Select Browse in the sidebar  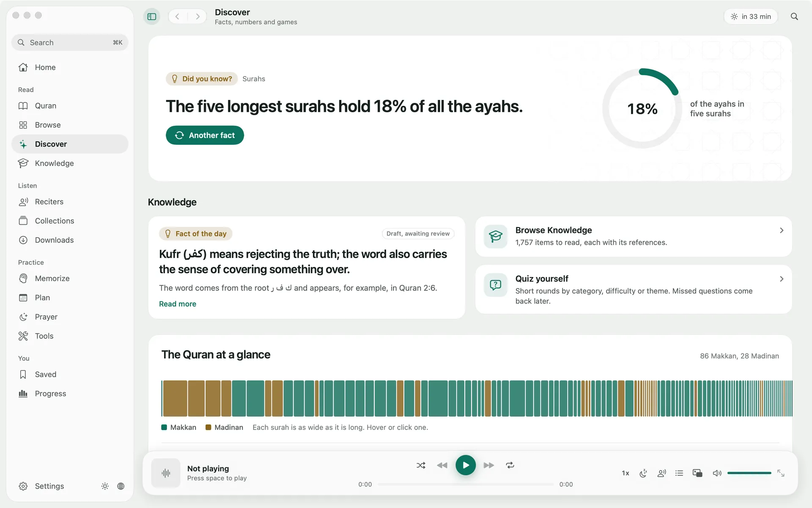point(70,125)
